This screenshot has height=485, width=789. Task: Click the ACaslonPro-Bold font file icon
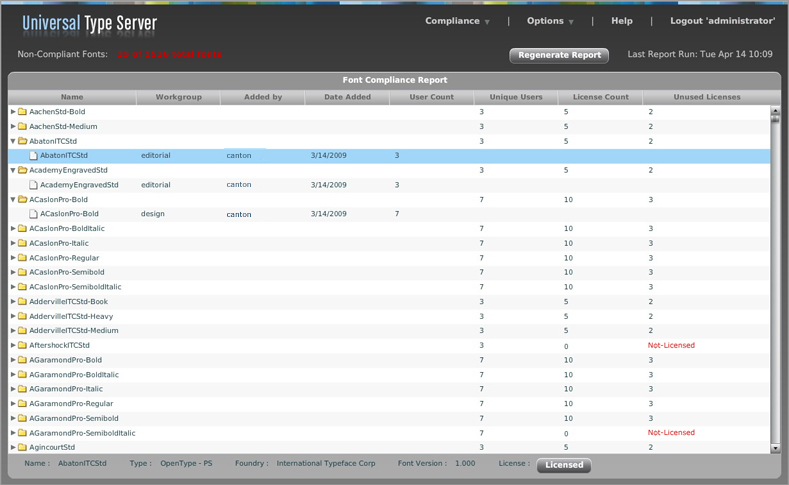pos(33,214)
